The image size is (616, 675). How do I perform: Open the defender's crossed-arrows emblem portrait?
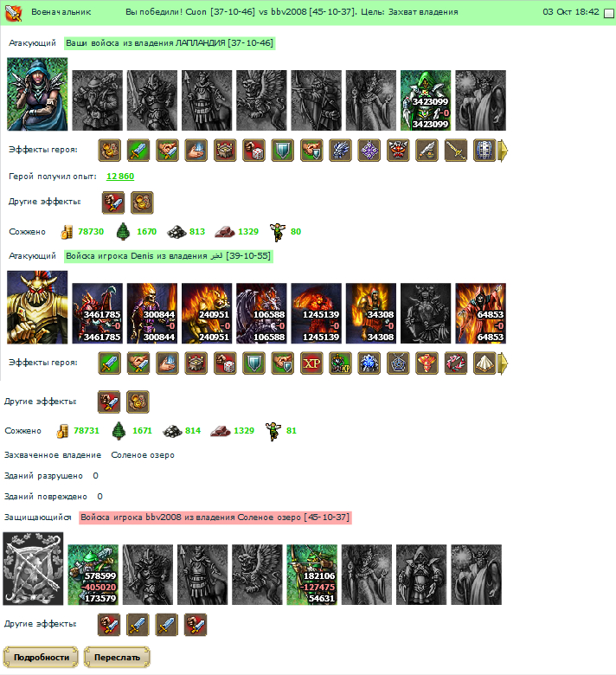tap(33, 569)
